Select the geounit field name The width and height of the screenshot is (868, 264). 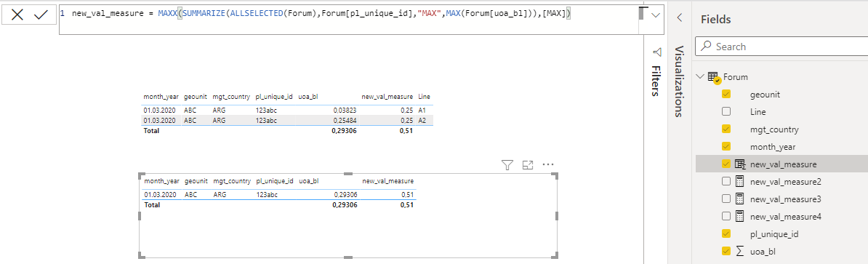tap(765, 95)
